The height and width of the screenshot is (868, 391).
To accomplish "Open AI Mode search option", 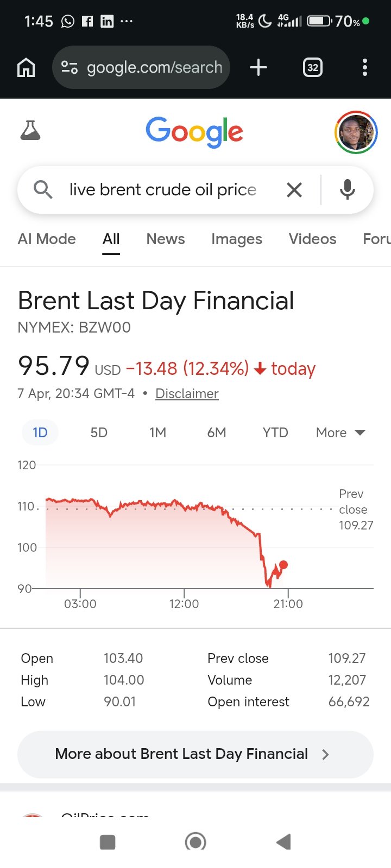I will click(x=47, y=239).
